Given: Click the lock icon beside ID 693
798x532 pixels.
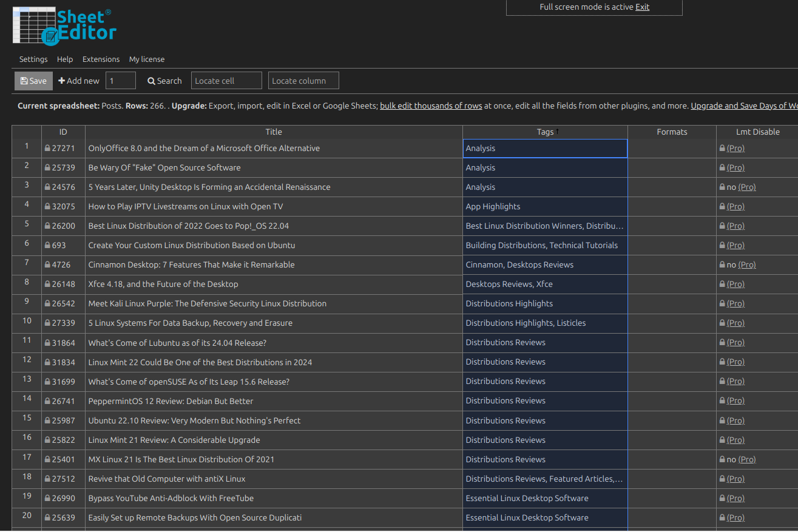Looking at the screenshot, I should [x=47, y=246].
